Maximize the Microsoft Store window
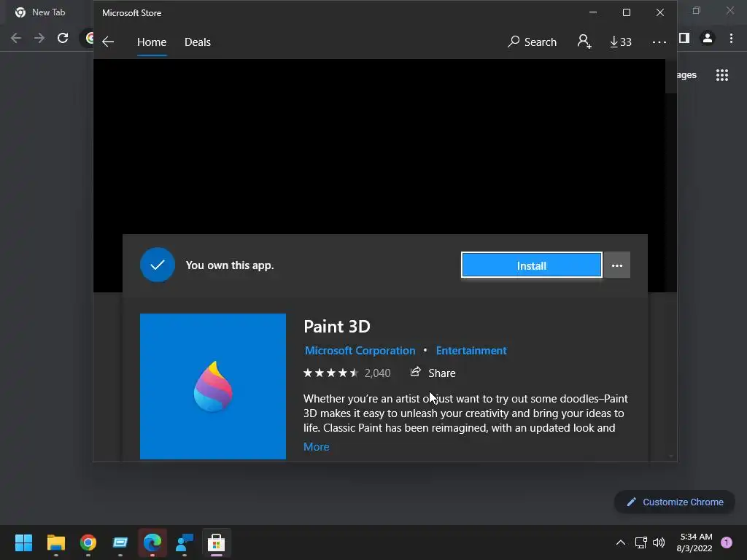 tap(627, 12)
